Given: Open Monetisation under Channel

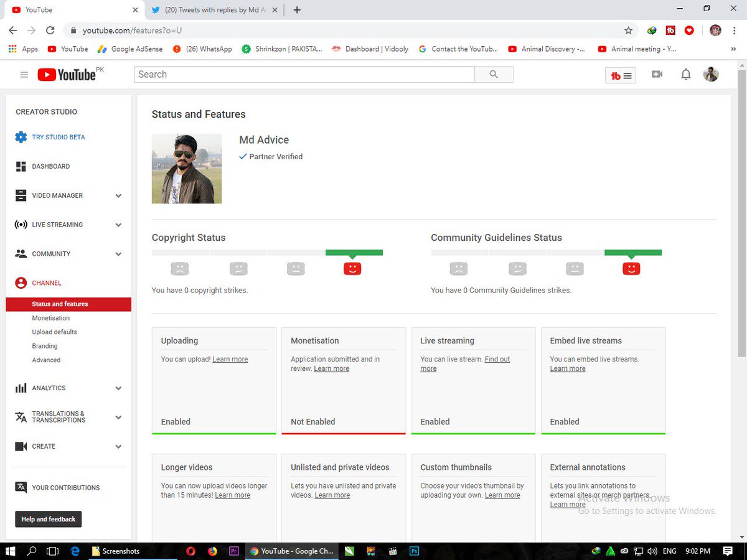Looking at the screenshot, I should coord(51,318).
